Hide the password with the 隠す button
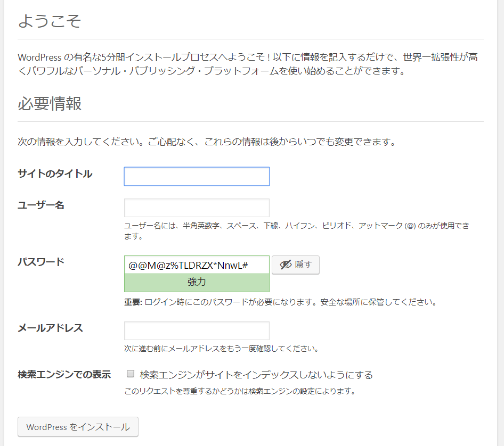Screen dimensions: 504x446 [x=296, y=265]
